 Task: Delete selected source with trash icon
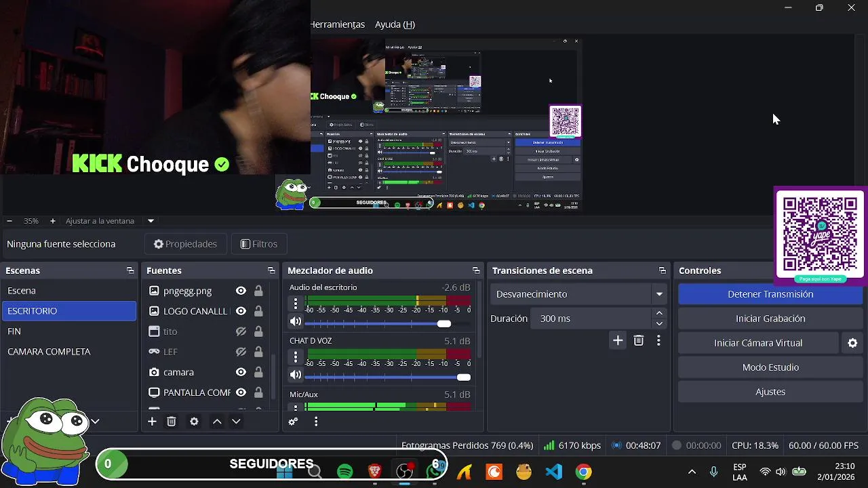point(172,422)
